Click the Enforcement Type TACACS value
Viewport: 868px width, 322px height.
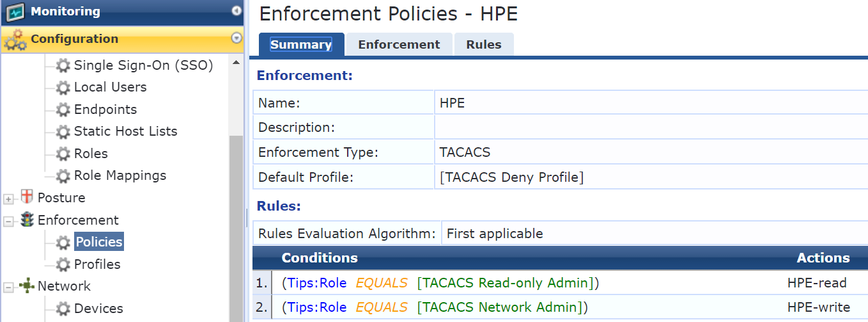click(x=465, y=152)
